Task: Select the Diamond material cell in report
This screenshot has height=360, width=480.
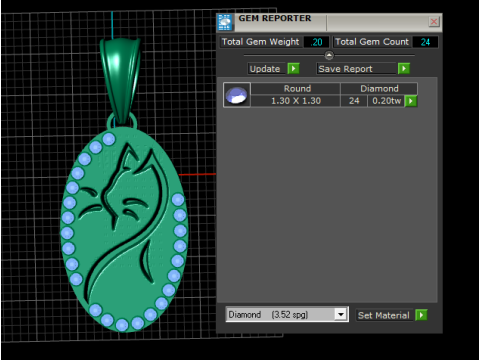Action: pos(379,89)
